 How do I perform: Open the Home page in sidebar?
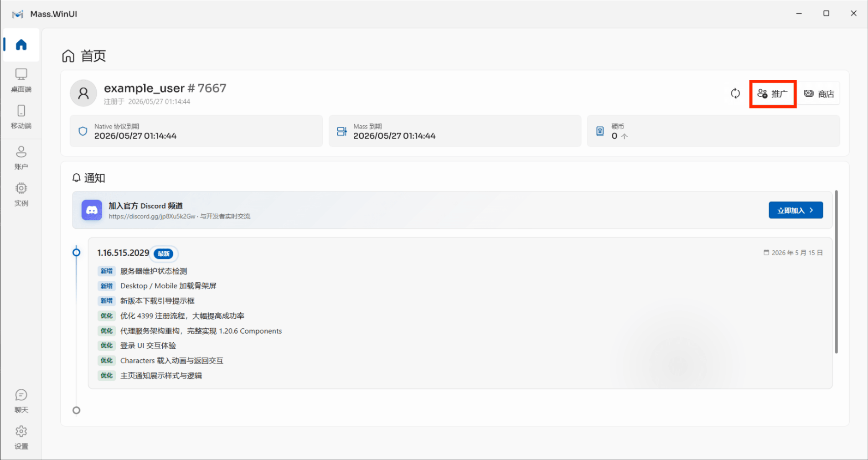pyautogui.click(x=21, y=45)
